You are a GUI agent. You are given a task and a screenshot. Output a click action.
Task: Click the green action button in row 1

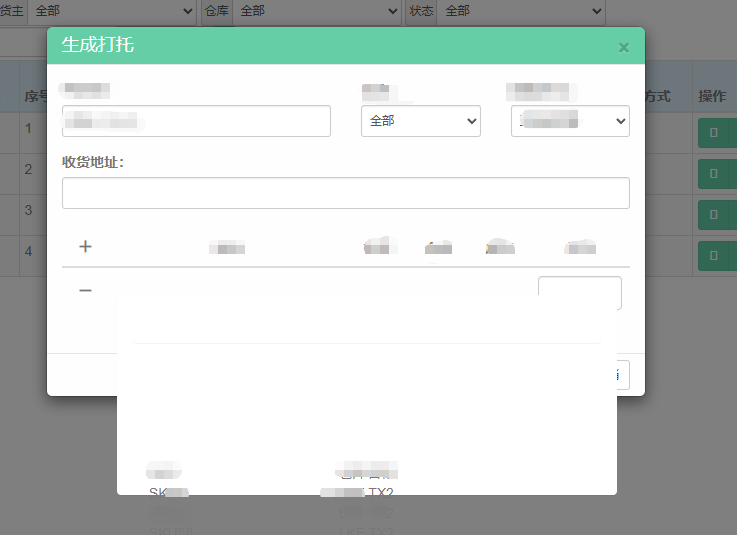click(717, 133)
